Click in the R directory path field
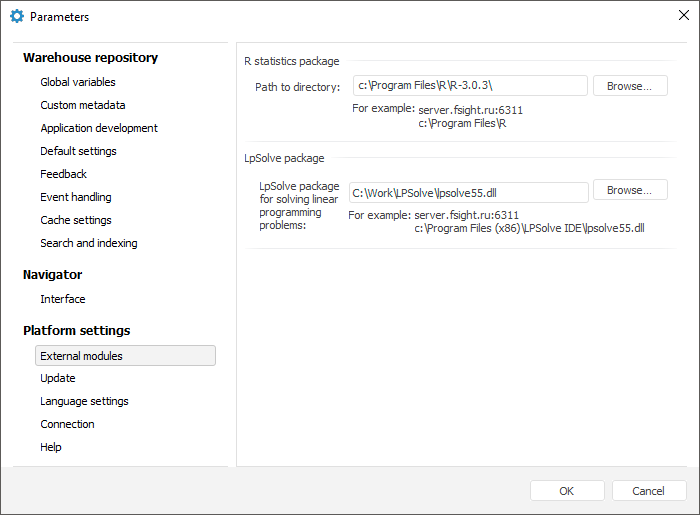Screen dimensions: 700x515 coord(470,86)
